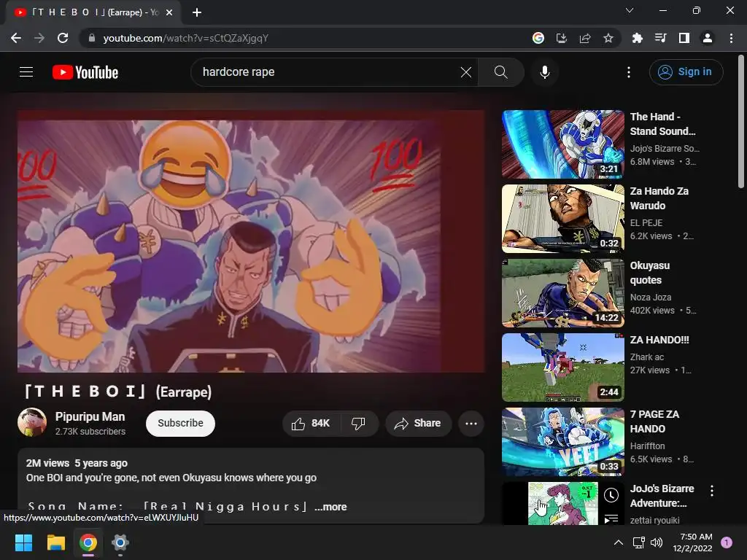Viewport: 747px width, 560px height.
Task: Open Windows Start menu
Action: 23,542
